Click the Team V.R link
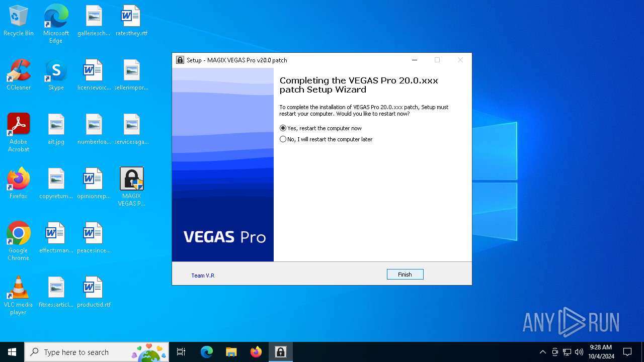This screenshot has height=362, width=644. 203,276
